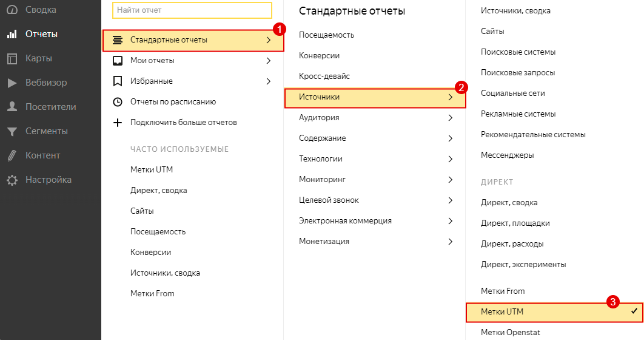Screen dimensions: 644x340
Task: Open the Карты layout icon
Action: [x=12, y=59]
